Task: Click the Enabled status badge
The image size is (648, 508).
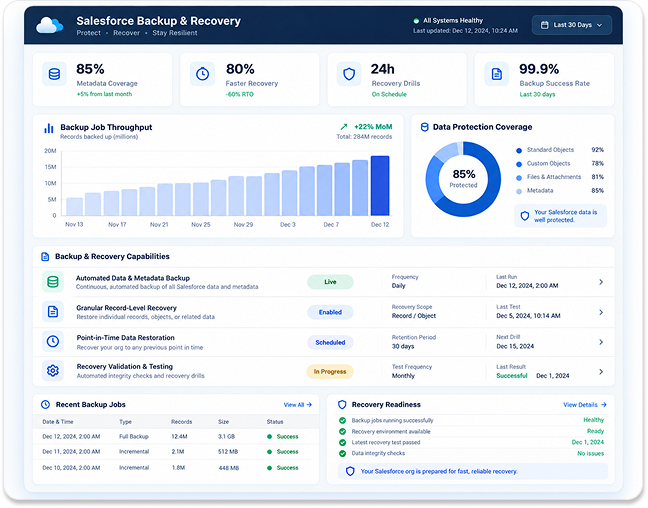Action: 330,312
